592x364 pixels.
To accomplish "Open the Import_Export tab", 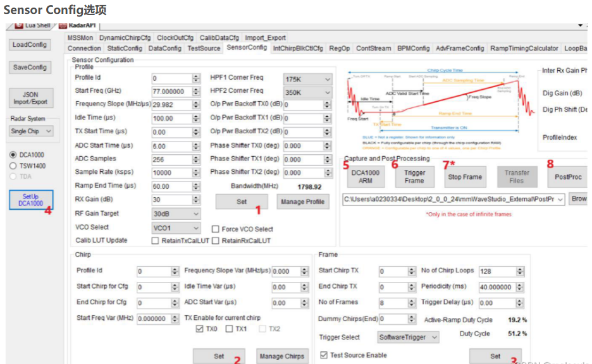I will (265, 38).
